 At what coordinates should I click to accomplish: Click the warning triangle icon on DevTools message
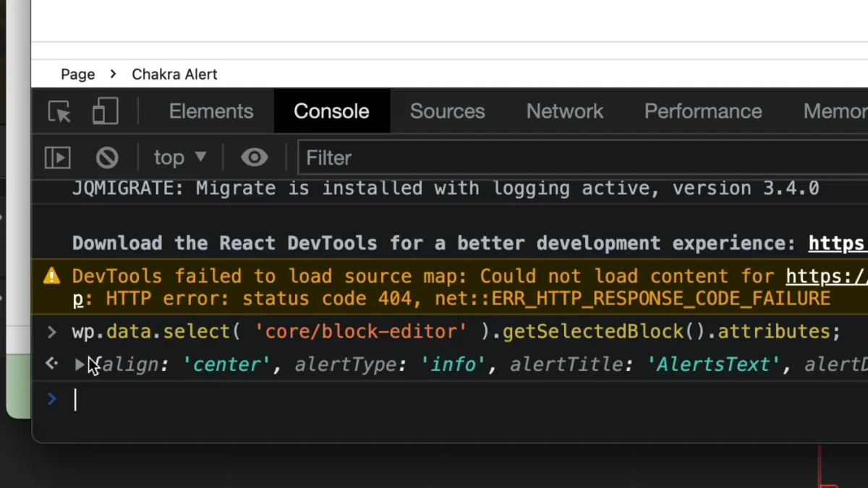(x=51, y=275)
